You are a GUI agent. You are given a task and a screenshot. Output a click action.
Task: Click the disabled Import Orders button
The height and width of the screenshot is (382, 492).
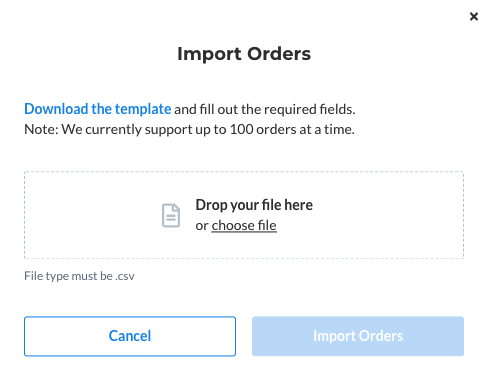point(358,336)
